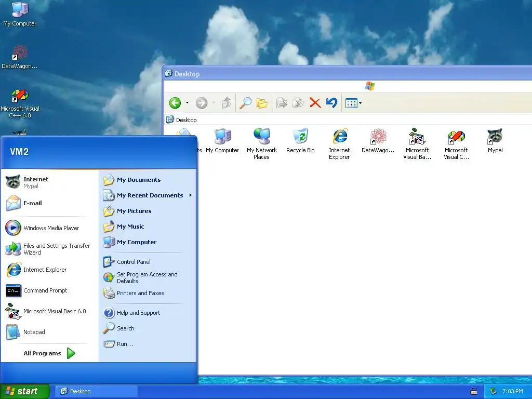Image resolution: width=532 pixels, height=399 pixels.
Task: Open Help and Support
Action: [x=148, y=313]
